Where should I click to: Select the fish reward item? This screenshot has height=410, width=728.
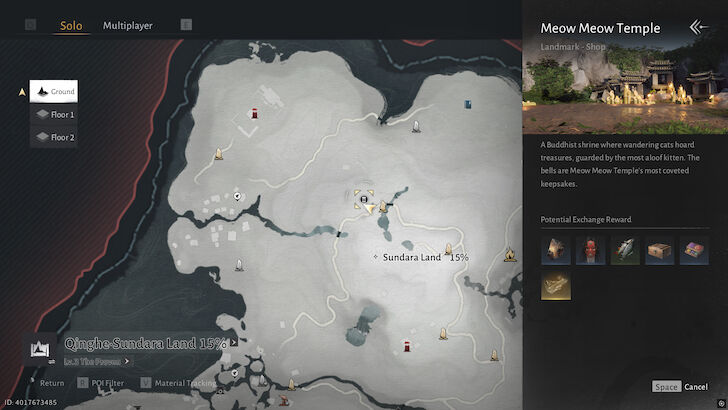[x=625, y=250]
